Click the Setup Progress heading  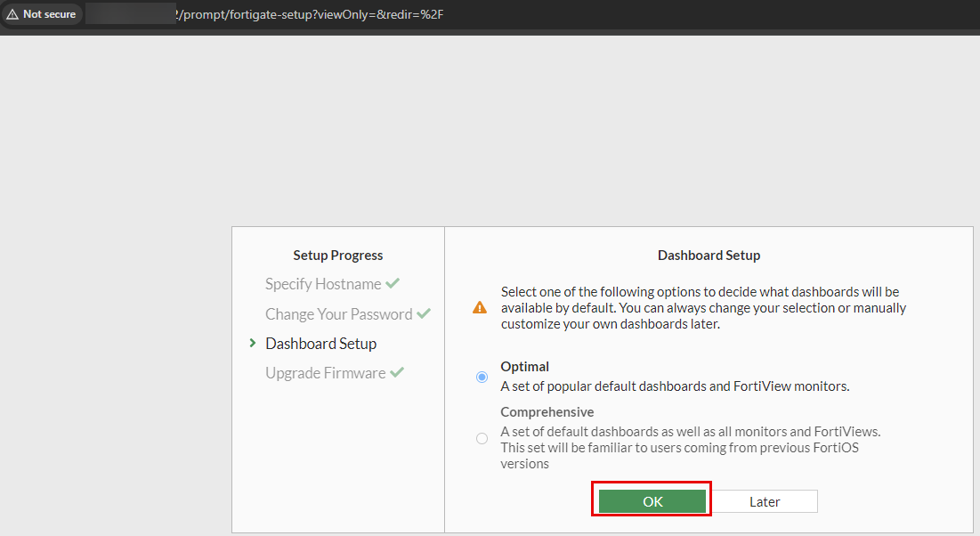(337, 255)
